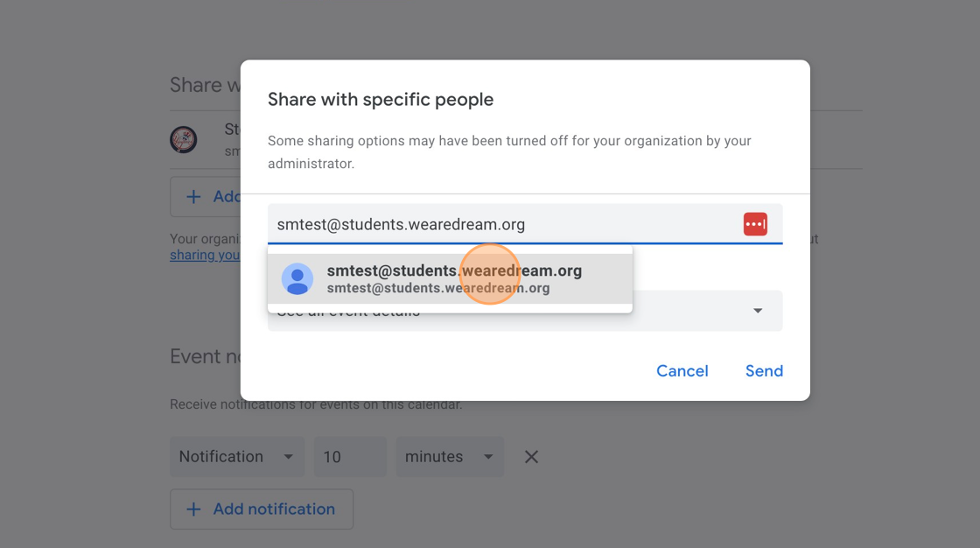The image size is (980, 548).
Task: Click the red password manager icon in email field
Action: tap(755, 224)
